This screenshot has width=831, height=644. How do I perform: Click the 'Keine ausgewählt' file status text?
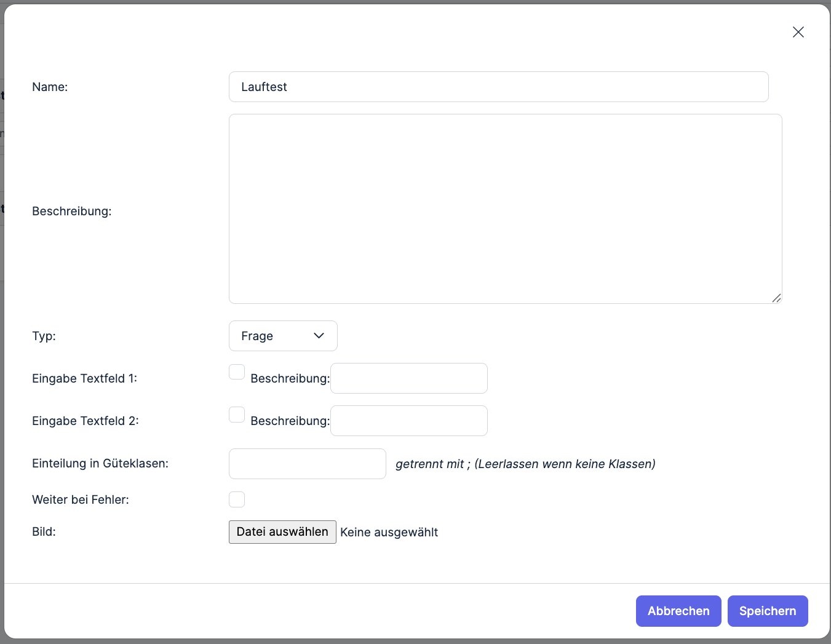coord(389,532)
